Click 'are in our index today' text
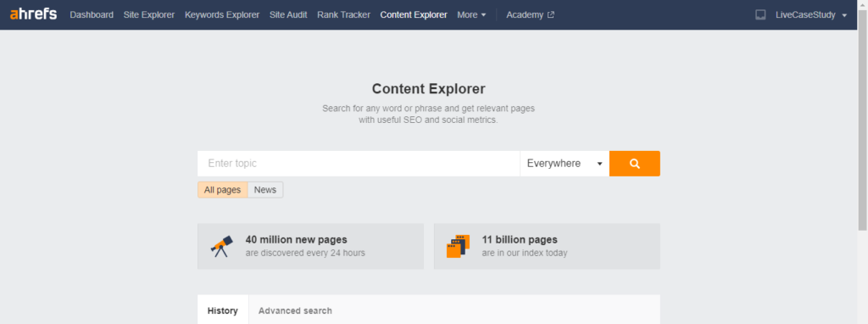868x324 pixels. [x=525, y=253]
